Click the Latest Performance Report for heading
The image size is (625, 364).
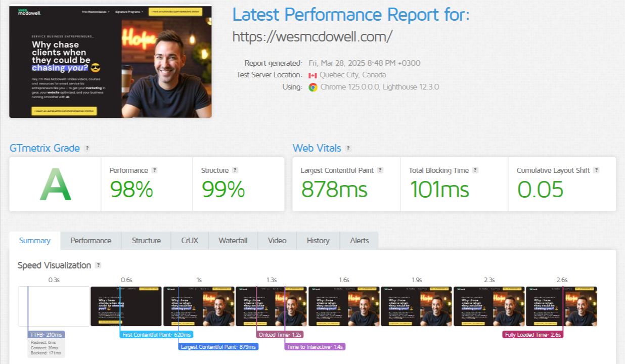pos(351,15)
